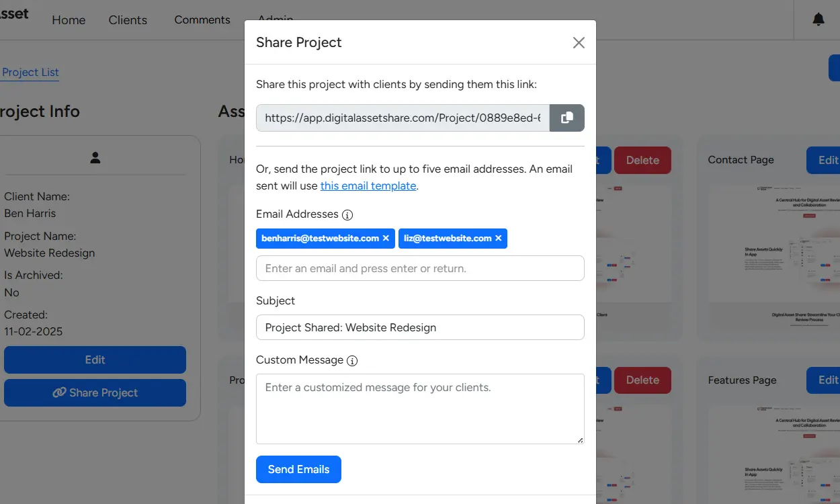The width and height of the screenshot is (840, 504).
Task: Copy the project share link to clipboard
Action: coord(567,118)
